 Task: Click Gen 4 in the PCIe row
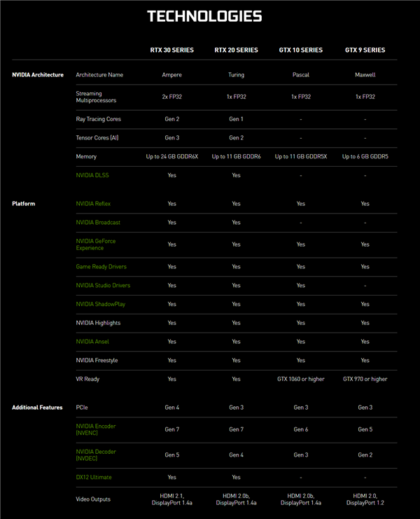click(x=172, y=408)
